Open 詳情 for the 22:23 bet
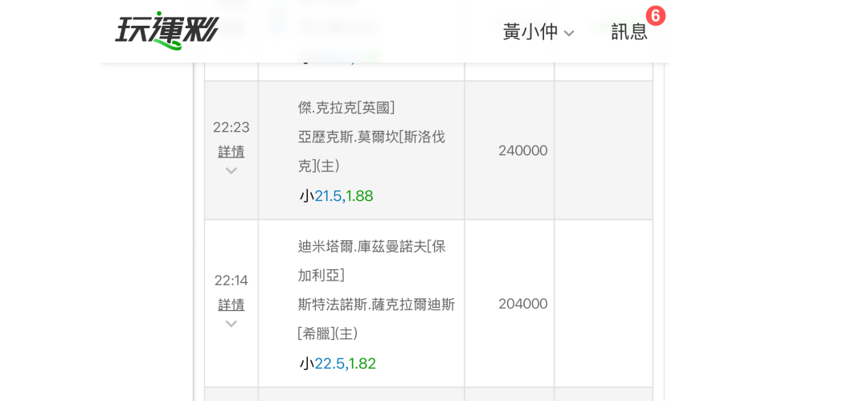The height and width of the screenshot is (401, 868). tap(231, 151)
